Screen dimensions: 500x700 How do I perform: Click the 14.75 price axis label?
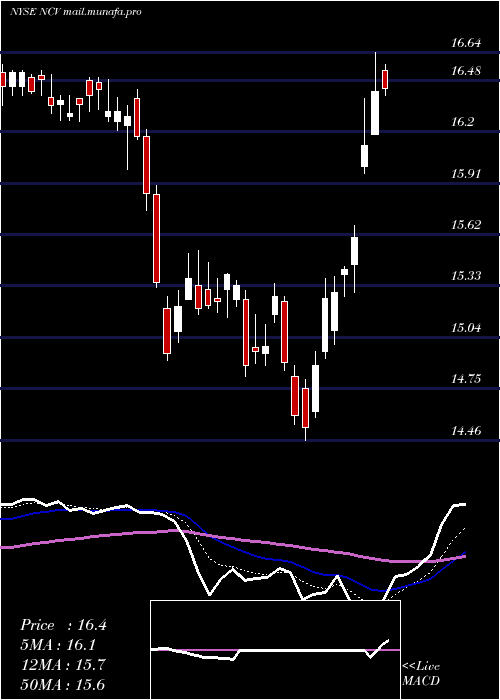pyautogui.click(x=466, y=379)
